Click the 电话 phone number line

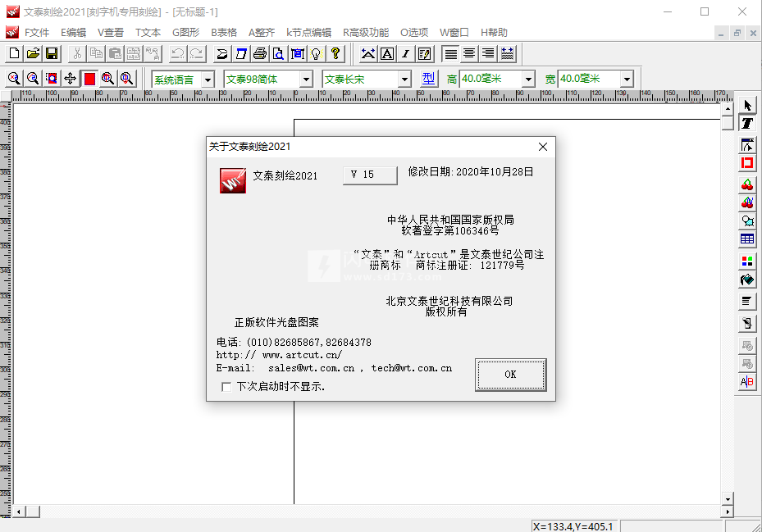pos(294,343)
